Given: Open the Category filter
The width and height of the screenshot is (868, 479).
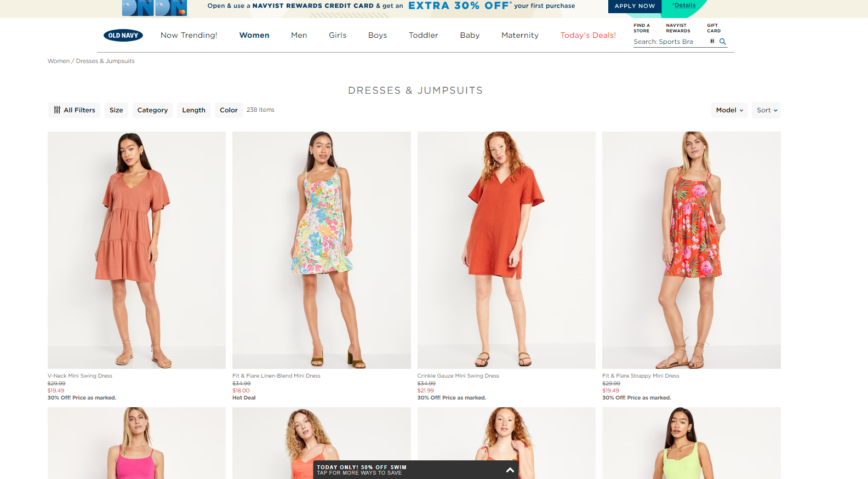Looking at the screenshot, I should (x=152, y=110).
